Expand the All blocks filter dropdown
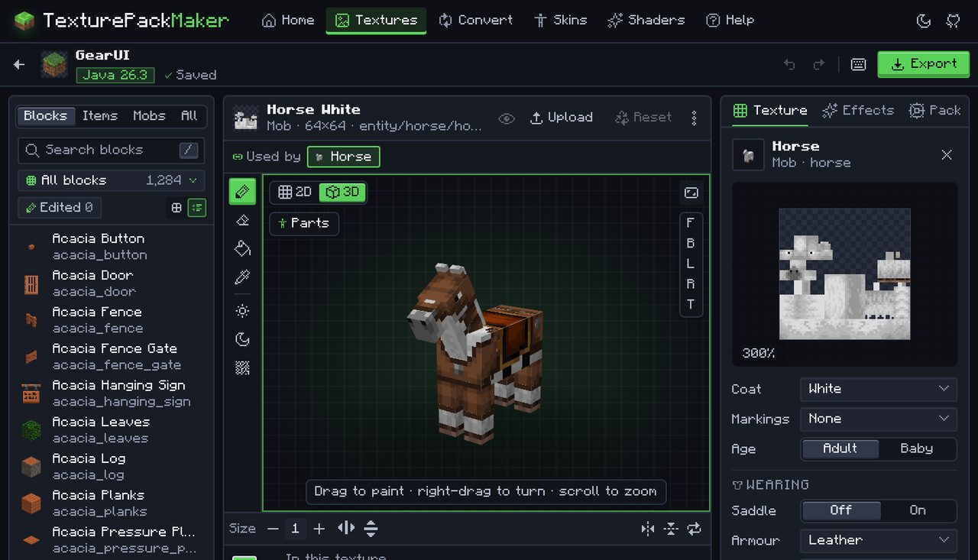The width and height of the screenshot is (978, 560). pyautogui.click(x=112, y=180)
